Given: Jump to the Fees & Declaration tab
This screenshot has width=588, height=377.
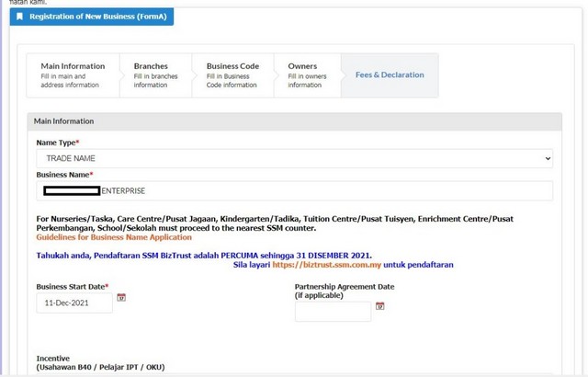Looking at the screenshot, I should click(x=390, y=75).
